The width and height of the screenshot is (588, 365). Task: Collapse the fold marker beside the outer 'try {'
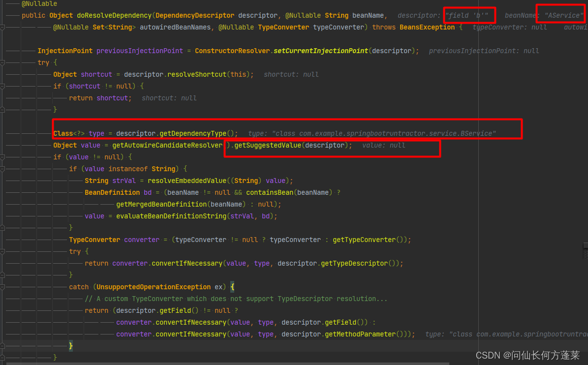[2, 62]
